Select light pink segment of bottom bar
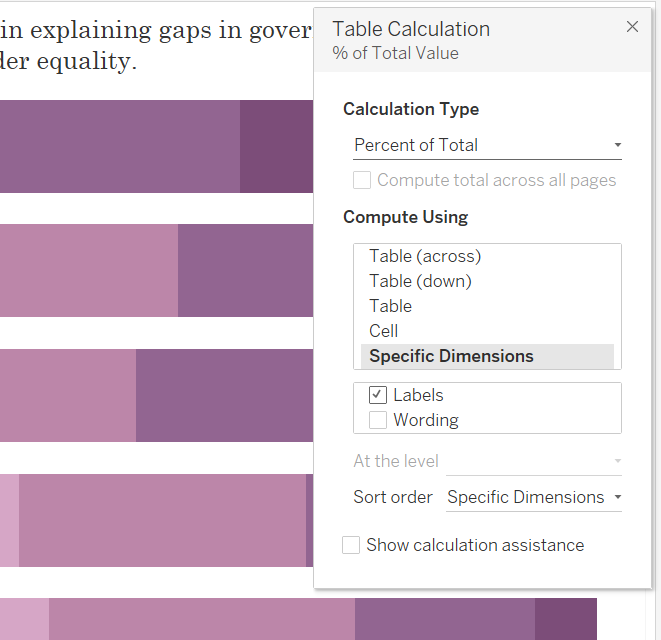This screenshot has width=661, height=640. coord(24,619)
